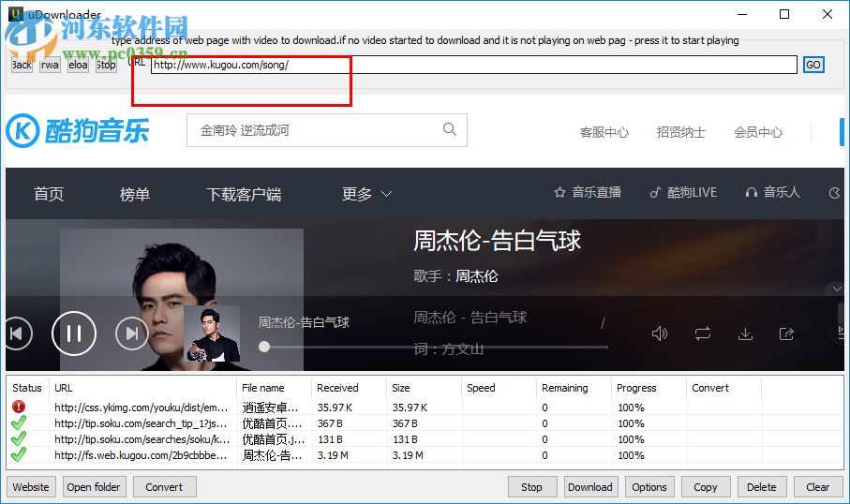Click the bottom Stop button
The image size is (850, 504).
pyautogui.click(x=531, y=486)
